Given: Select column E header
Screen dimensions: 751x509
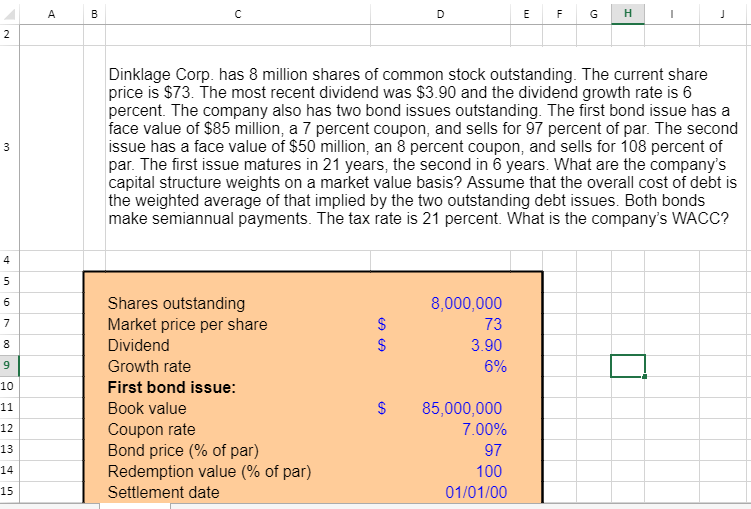Looking at the screenshot, I should [x=526, y=14].
